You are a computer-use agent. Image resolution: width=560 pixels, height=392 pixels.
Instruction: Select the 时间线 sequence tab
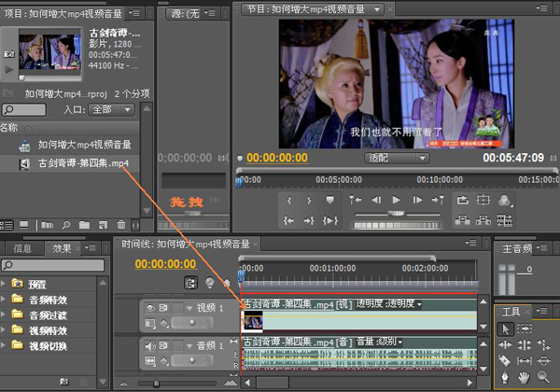click(186, 245)
